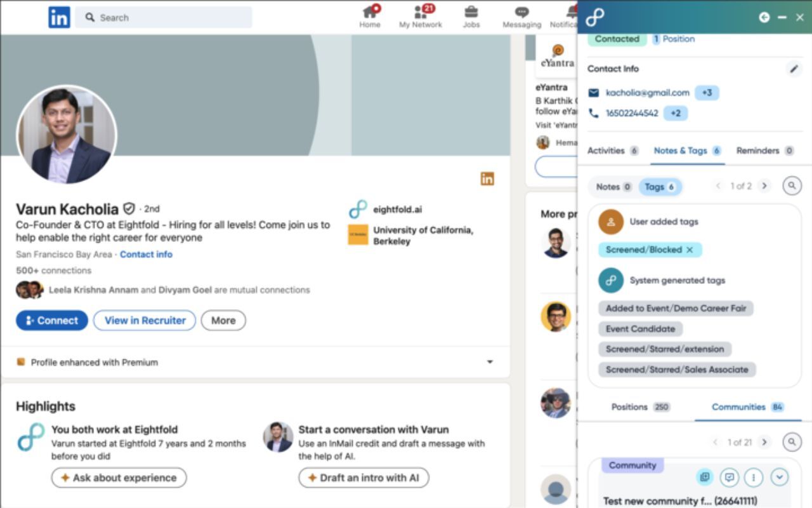812x508 pixels.
Task: Go to the Home feed icon
Action: (x=370, y=12)
